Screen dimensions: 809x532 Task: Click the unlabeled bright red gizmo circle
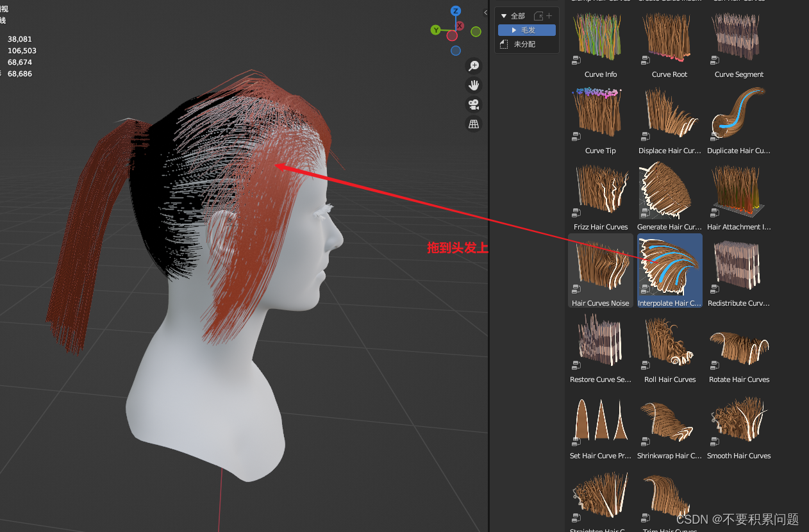452,35
